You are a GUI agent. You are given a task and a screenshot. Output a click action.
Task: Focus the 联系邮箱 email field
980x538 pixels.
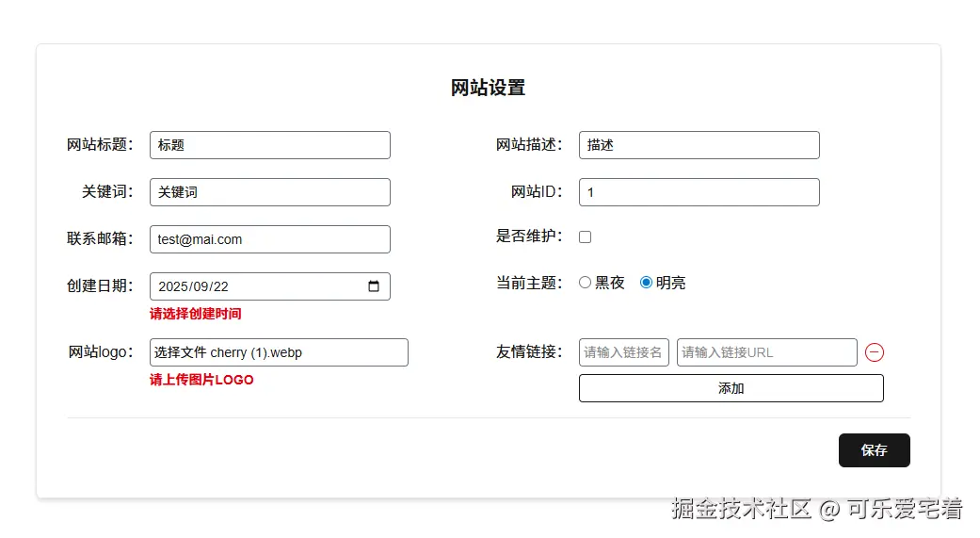[x=269, y=239]
